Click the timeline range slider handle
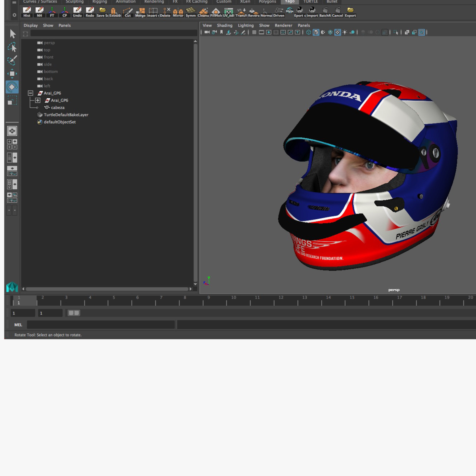Image resolution: width=476 pixels, height=476 pixels. tap(74, 313)
